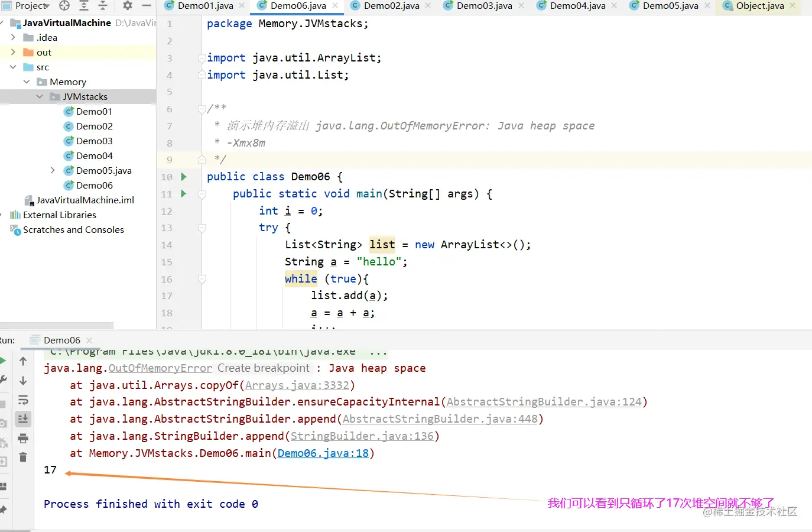
Task: Click line number 17 in editor gutter
Action: click(167, 296)
